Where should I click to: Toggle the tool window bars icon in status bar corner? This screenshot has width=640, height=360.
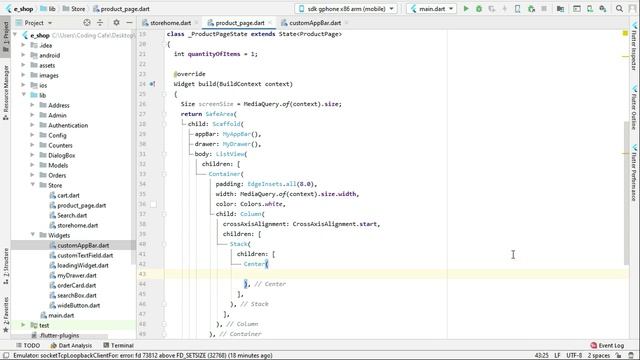[6, 356]
